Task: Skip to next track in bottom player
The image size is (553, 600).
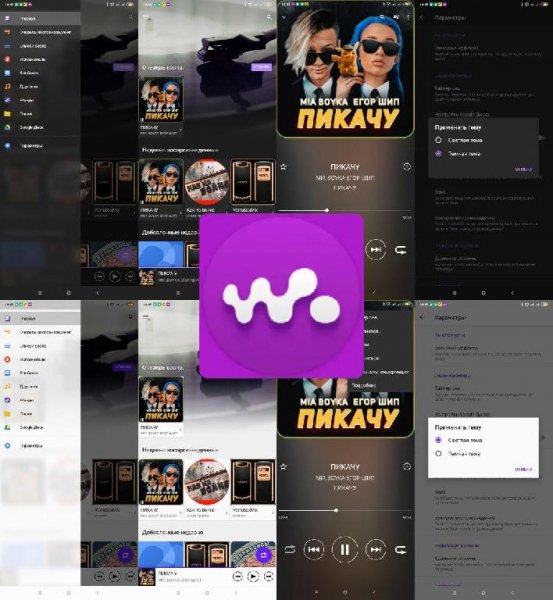Action: pos(376,549)
